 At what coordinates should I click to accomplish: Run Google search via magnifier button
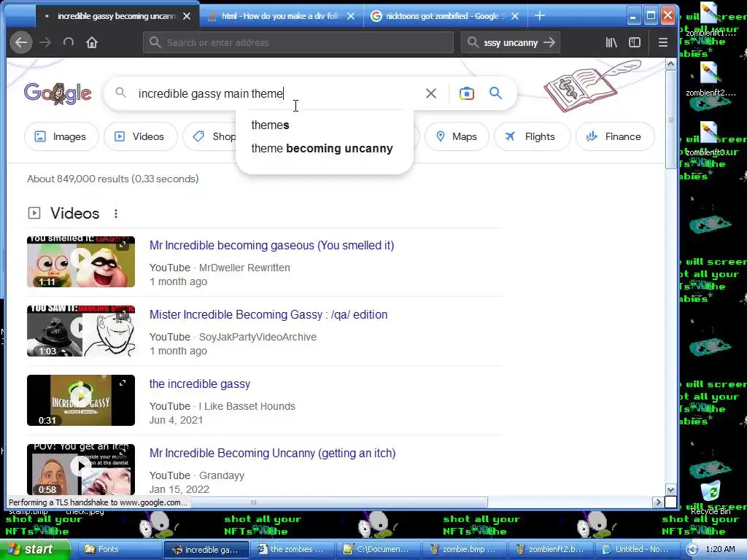tap(495, 93)
